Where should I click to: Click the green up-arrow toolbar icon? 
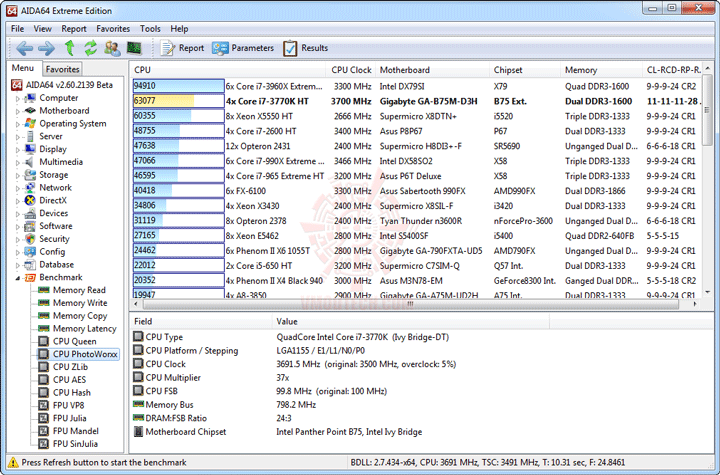(x=69, y=48)
